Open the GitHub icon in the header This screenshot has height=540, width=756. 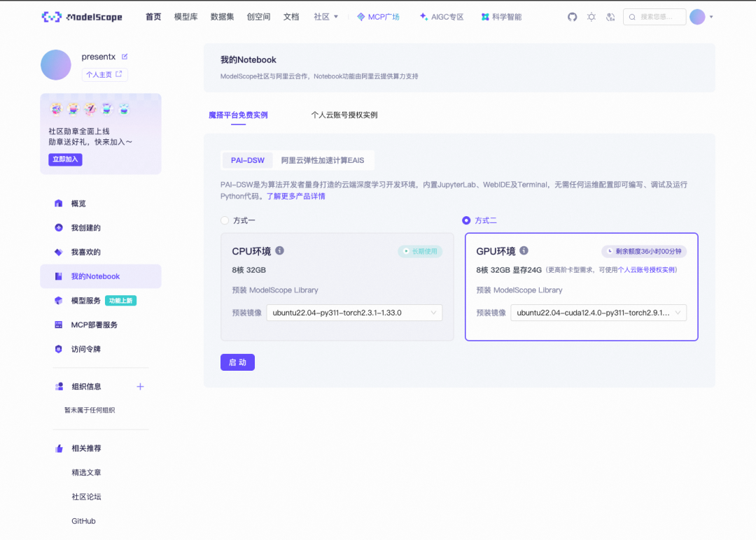click(573, 17)
